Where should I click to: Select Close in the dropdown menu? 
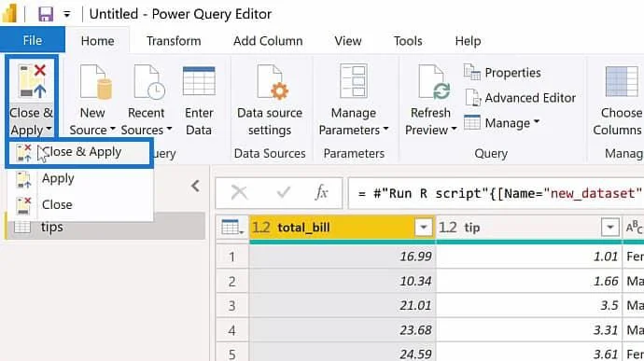80,204
